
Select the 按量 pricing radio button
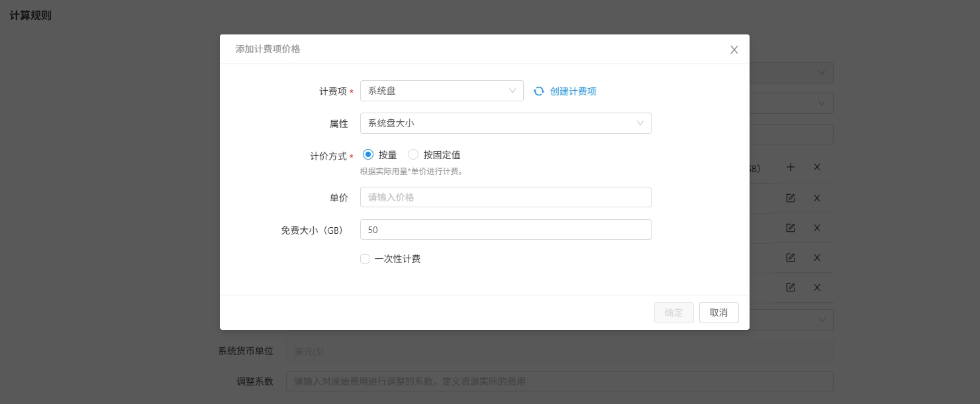point(369,155)
